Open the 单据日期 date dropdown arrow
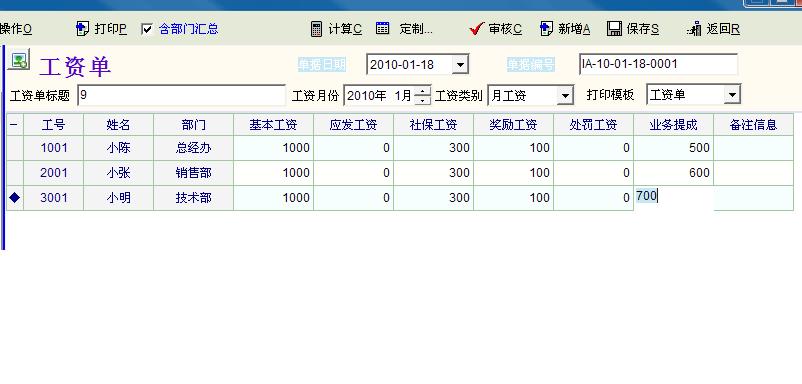 coord(460,65)
